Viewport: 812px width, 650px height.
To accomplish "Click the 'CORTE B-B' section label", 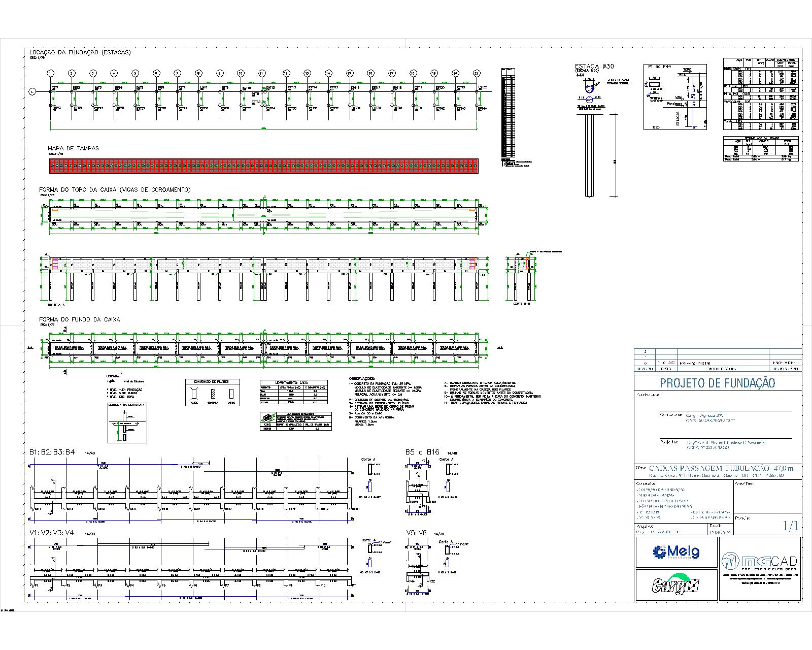I will coord(522,304).
